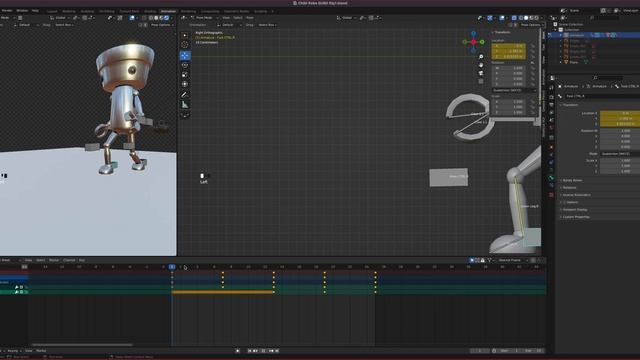Switch perspective/orthographic grid icon in viewport

481,81
